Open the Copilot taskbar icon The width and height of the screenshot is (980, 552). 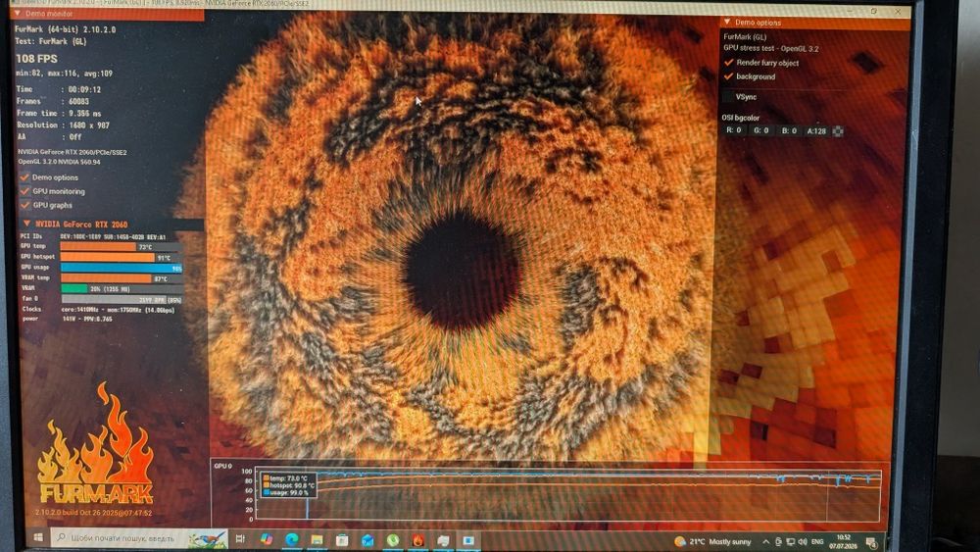267,539
